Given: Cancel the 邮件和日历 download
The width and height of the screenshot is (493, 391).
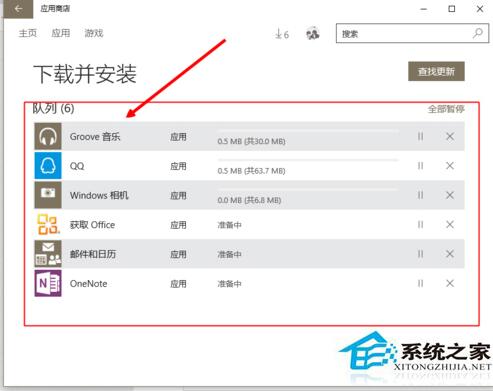Looking at the screenshot, I should pyautogui.click(x=450, y=254).
